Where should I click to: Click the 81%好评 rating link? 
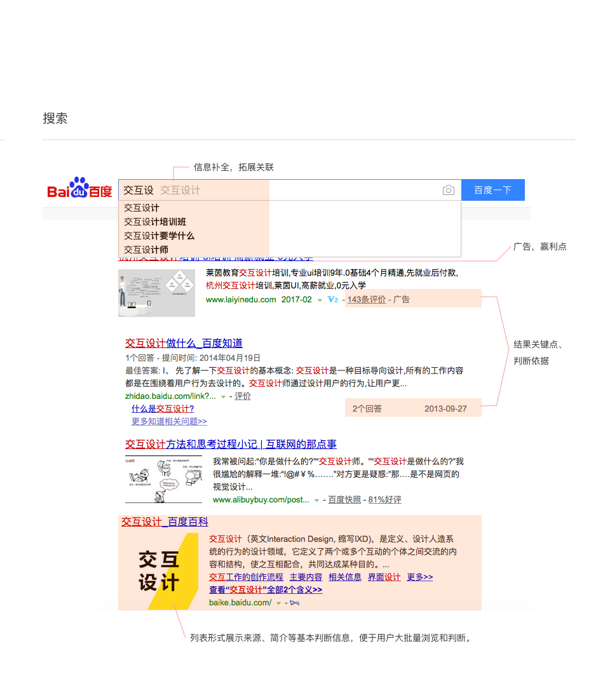point(385,499)
